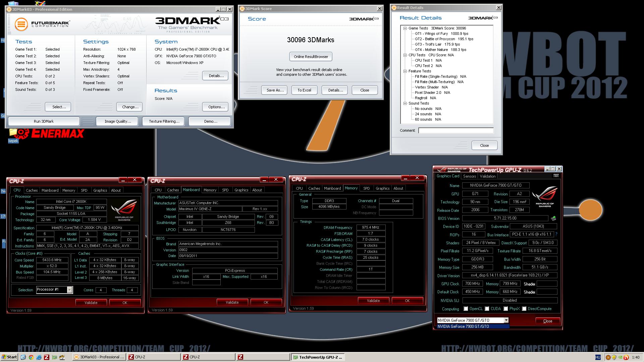The width and height of the screenshot is (644, 362).
Task: Click the BIOS save chip icon
Action: click(x=553, y=218)
